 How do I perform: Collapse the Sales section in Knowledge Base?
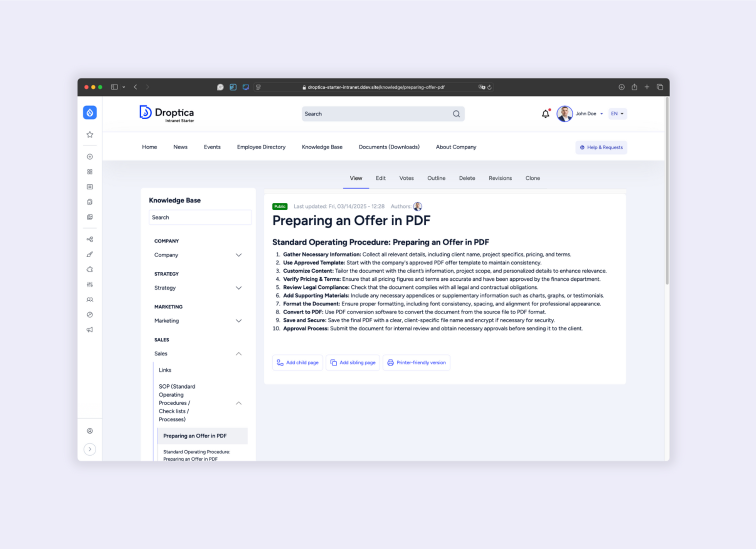(239, 353)
